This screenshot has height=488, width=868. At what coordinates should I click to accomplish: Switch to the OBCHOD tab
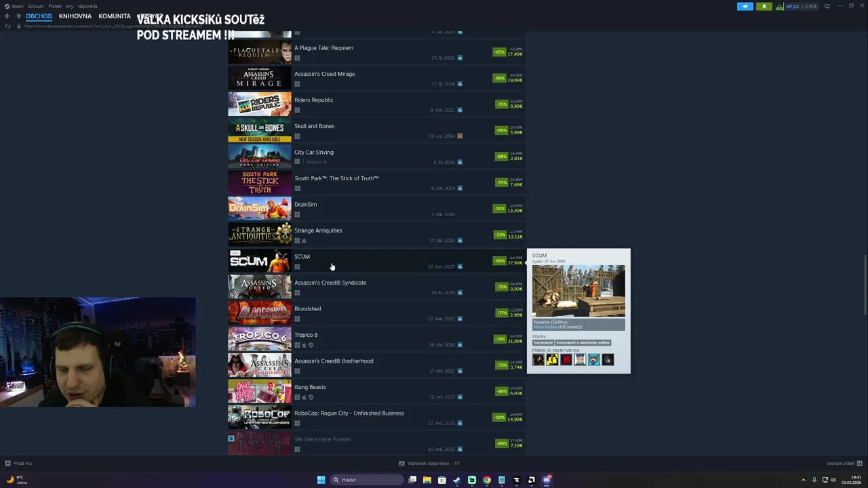tap(39, 16)
